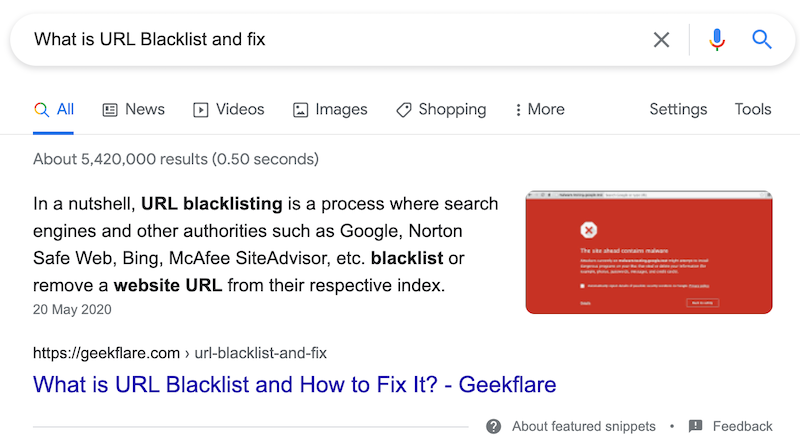Click the News tab newspaper icon
The width and height of the screenshot is (800, 440).
coord(110,110)
